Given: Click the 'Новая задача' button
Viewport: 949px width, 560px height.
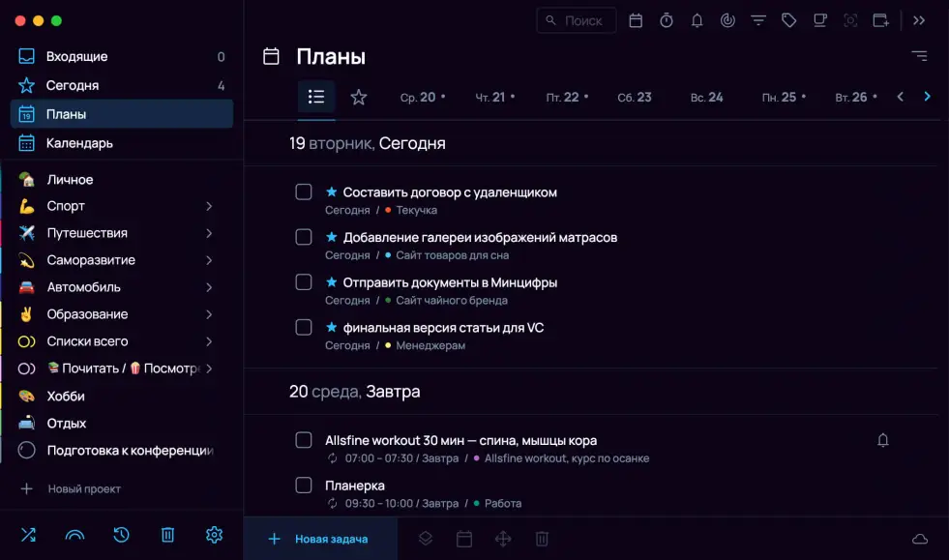Looking at the screenshot, I should (319, 539).
